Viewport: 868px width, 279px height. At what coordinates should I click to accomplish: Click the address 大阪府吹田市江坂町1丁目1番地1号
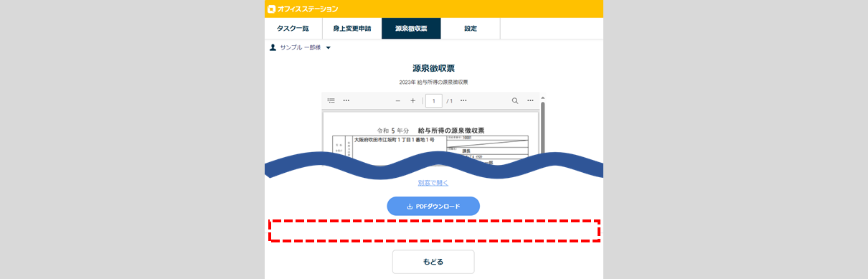coord(394,140)
